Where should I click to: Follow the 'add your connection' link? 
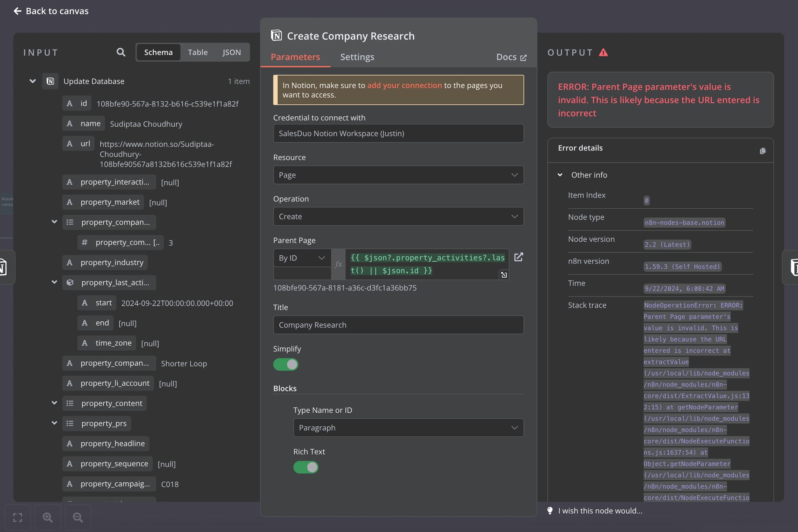pyautogui.click(x=404, y=85)
